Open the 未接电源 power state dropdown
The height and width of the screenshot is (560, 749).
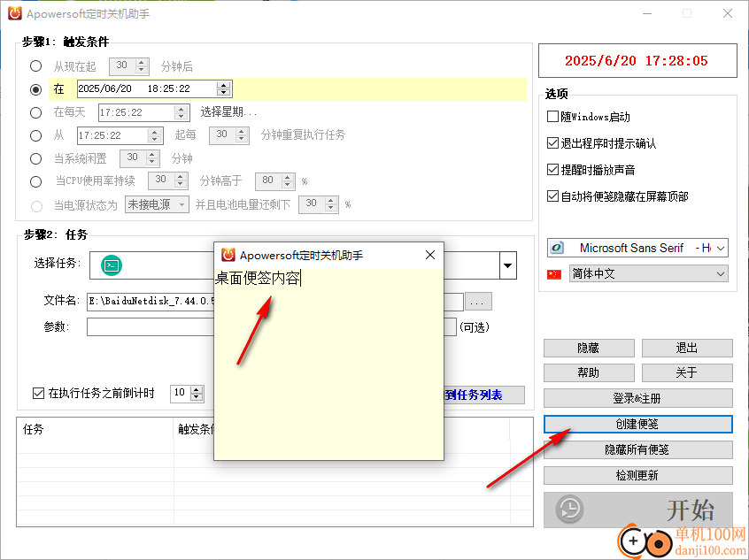click(182, 205)
